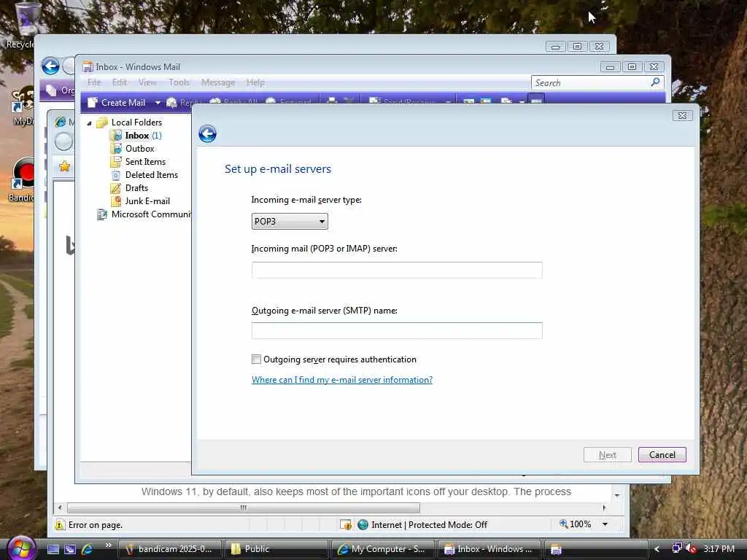
Task: Click the Create Mail toolbar button
Action: 117,102
